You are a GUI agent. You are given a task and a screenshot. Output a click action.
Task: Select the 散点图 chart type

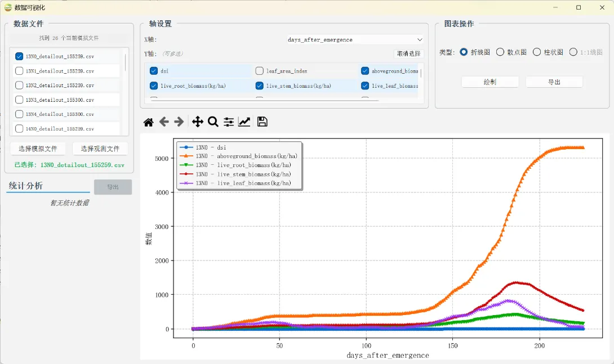point(500,52)
